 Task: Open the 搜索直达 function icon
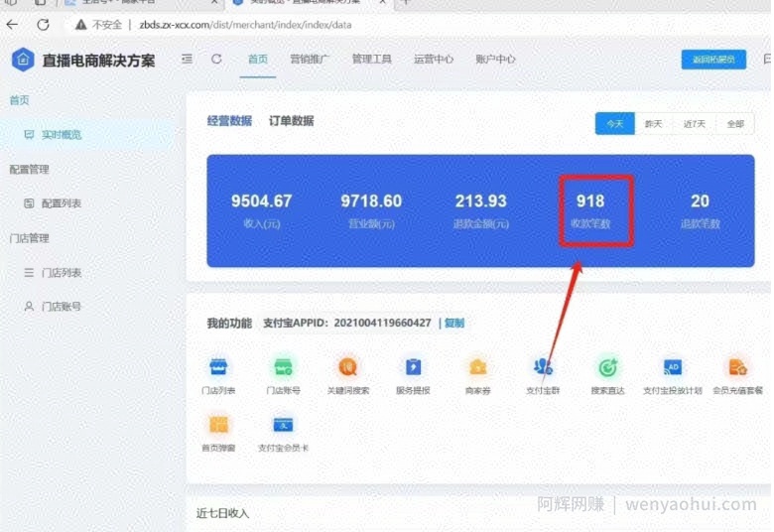(607, 367)
